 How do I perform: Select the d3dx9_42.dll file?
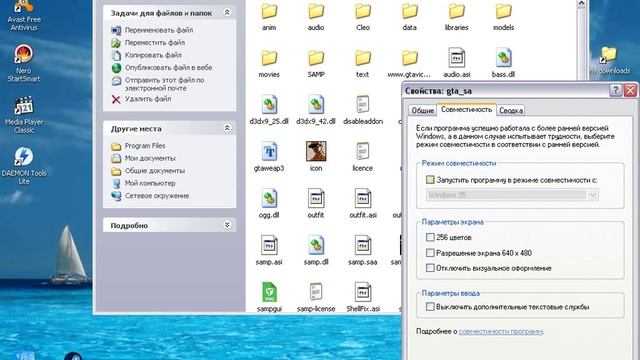(316, 110)
